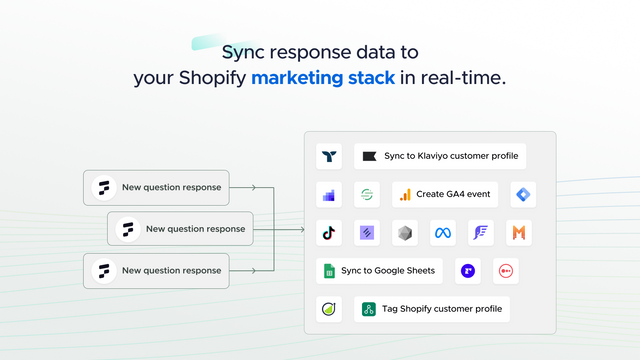Click the gray polyhedron icon tile

(x=405, y=233)
